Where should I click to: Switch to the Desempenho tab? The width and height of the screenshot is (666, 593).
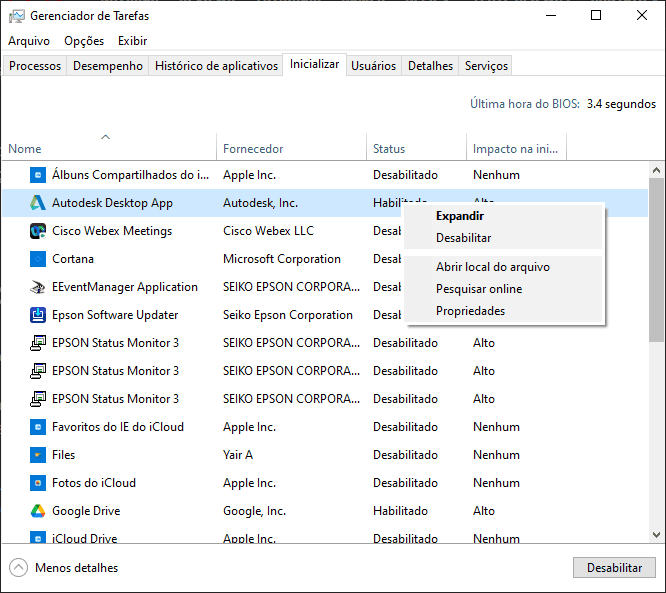(x=108, y=66)
